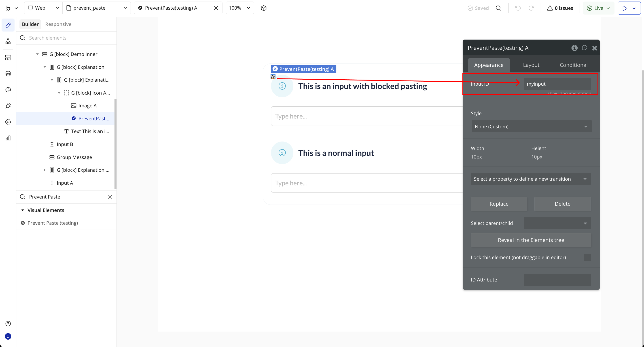The height and width of the screenshot is (347, 644).
Task: Open the 100% zoom dropdown
Action: (239, 8)
